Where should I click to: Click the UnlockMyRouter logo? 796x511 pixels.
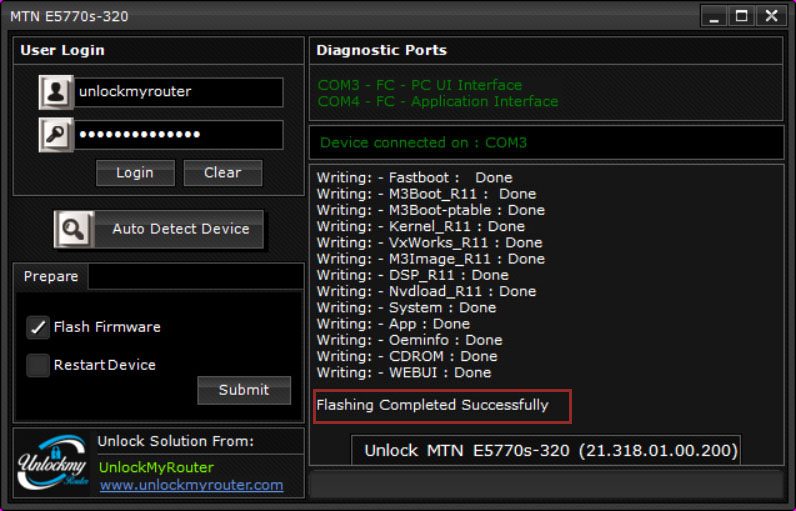point(53,462)
